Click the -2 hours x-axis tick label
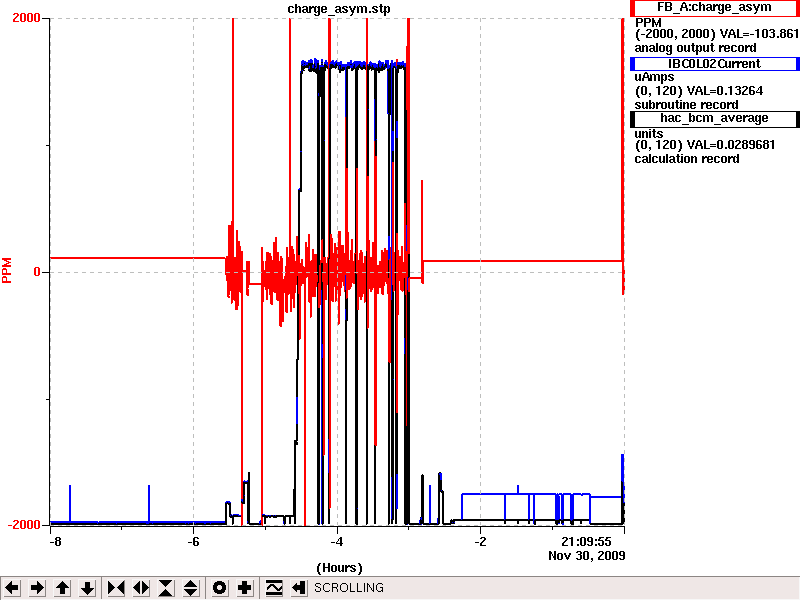 tap(480, 541)
